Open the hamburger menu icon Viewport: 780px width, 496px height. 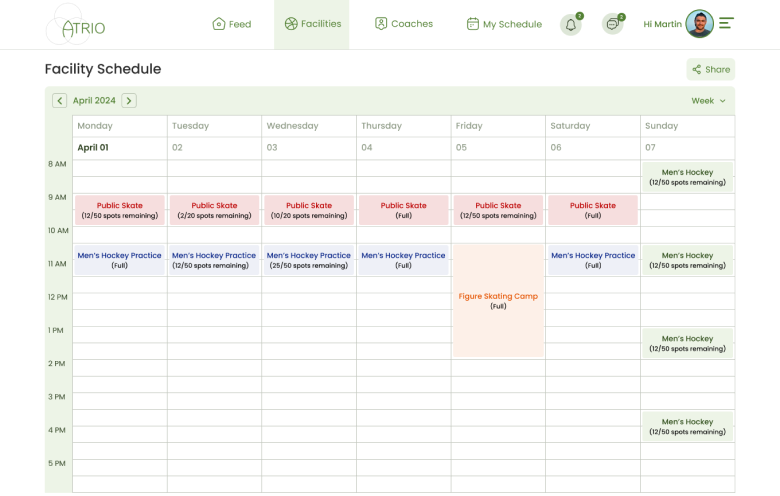coord(726,23)
